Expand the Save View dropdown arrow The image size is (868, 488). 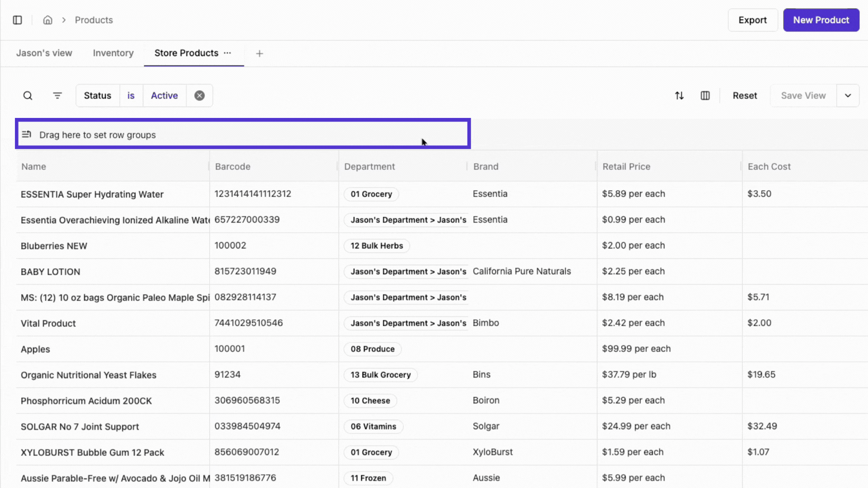pos(848,95)
